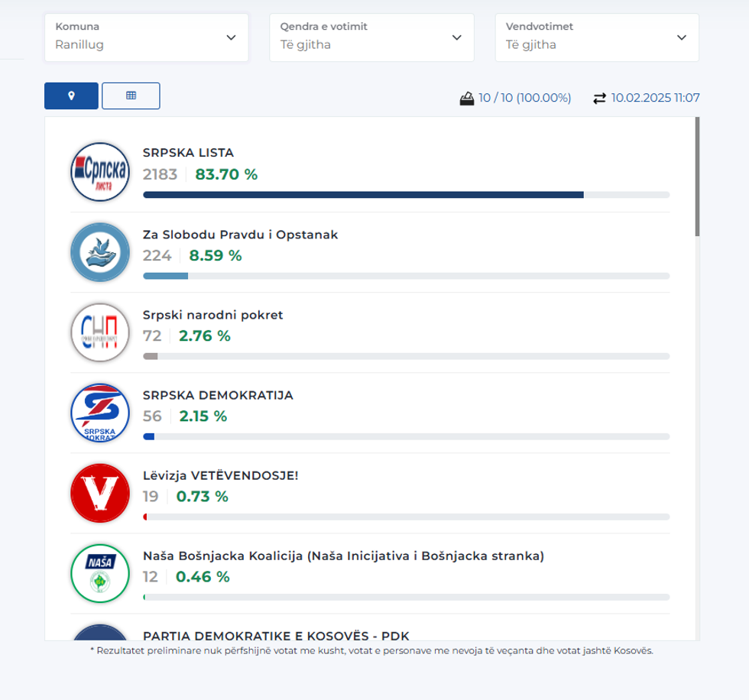Click the red Vetëvendosje V logo

pyautogui.click(x=100, y=494)
